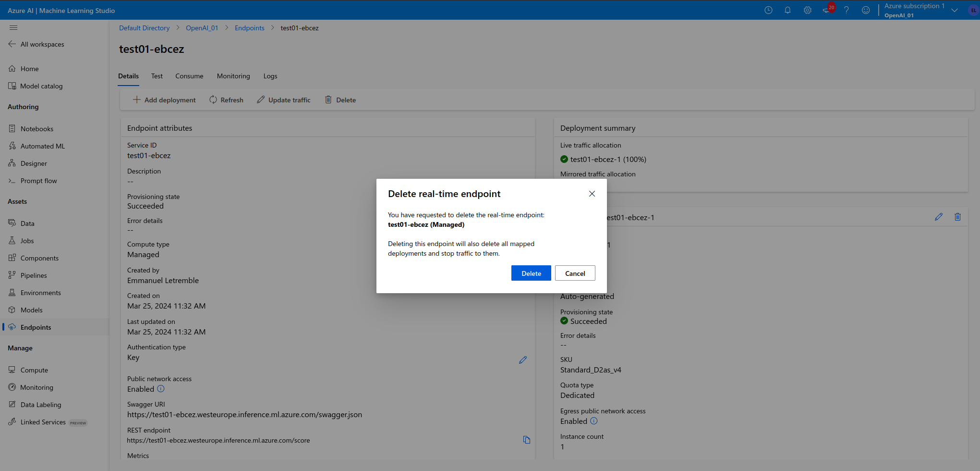Open Home in the sidebar
The height and width of the screenshot is (471, 980).
click(x=24, y=69)
